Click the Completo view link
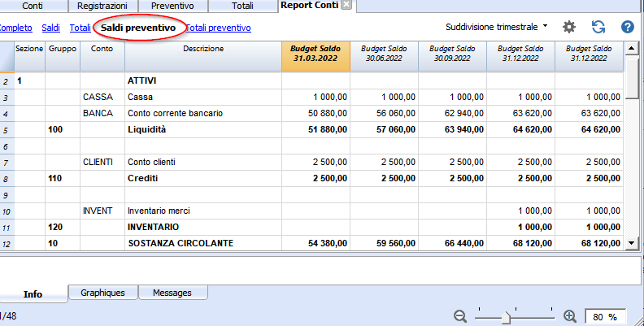 [15, 28]
